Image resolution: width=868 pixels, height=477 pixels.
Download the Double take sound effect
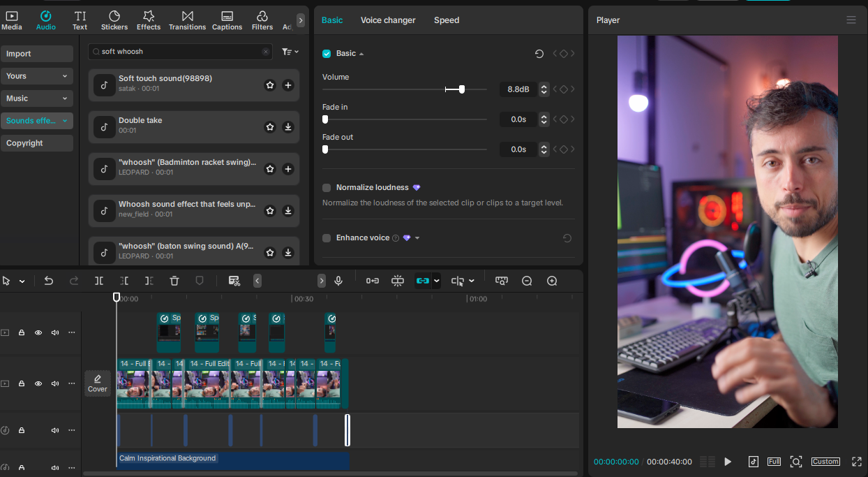pyautogui.click(x=288, y=127)
